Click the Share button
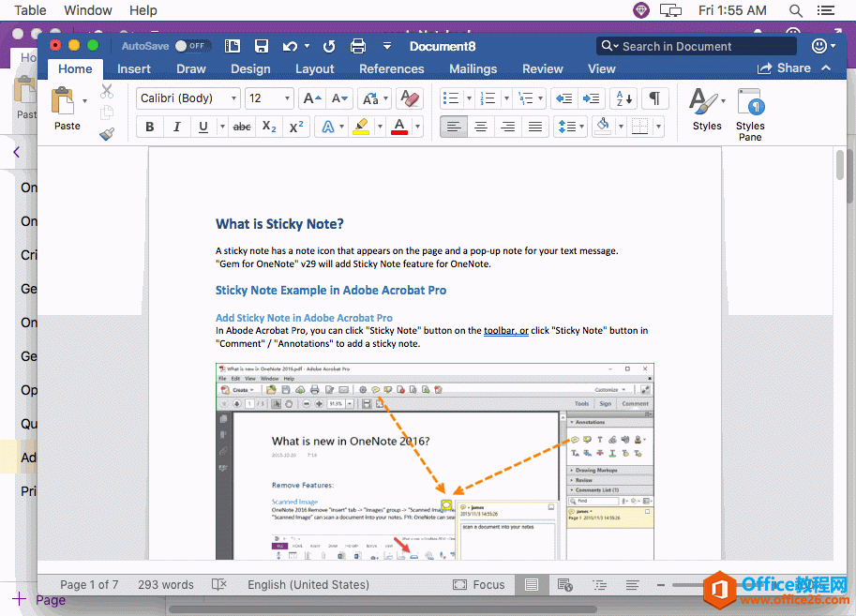 pyautogui.click(x=784, y=68)
